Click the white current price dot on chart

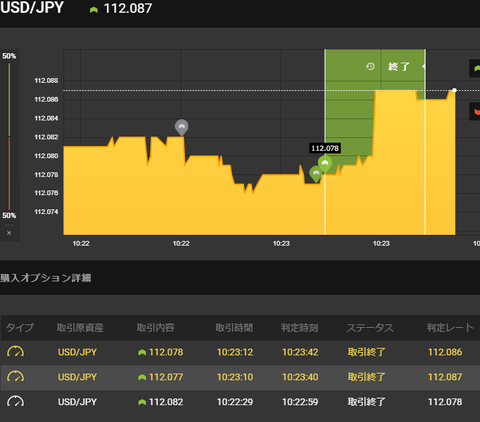point(454,90)
